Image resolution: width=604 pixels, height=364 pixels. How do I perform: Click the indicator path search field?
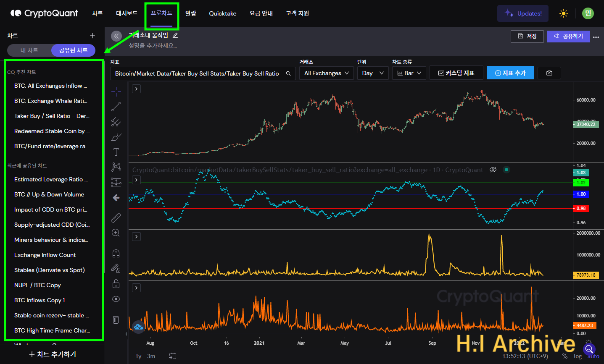click(203, 73)
